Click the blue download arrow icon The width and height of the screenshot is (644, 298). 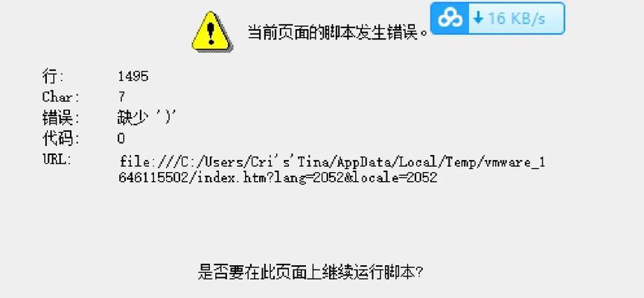(x=478, y=18)
